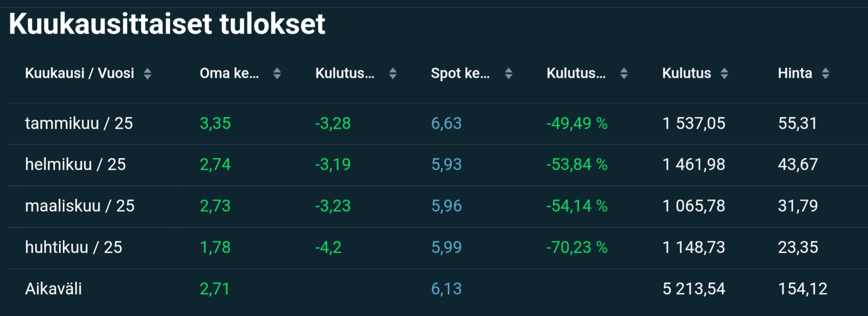Image resolution: width=868 pixels, height=316 pixels.
Task: Click the Hinta column header text
Action: [x=795, y=73]
